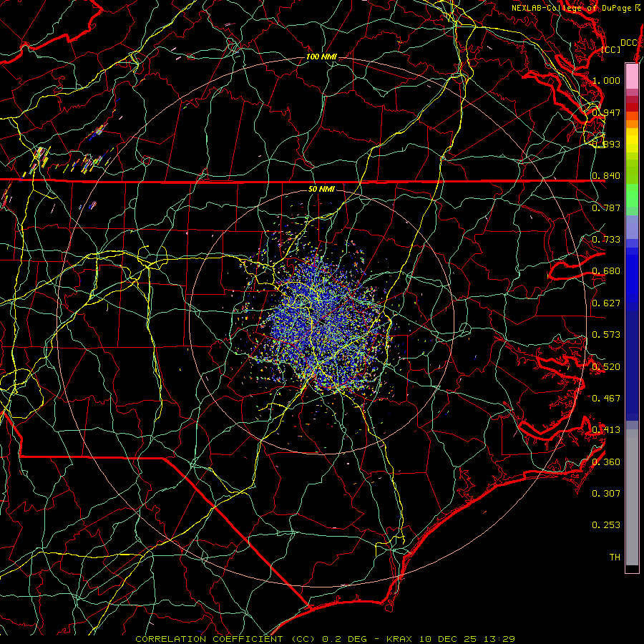The width and height of the screenshot is (644, 644).
Task: Click the DCC label above the color scale
Action: 628,43
